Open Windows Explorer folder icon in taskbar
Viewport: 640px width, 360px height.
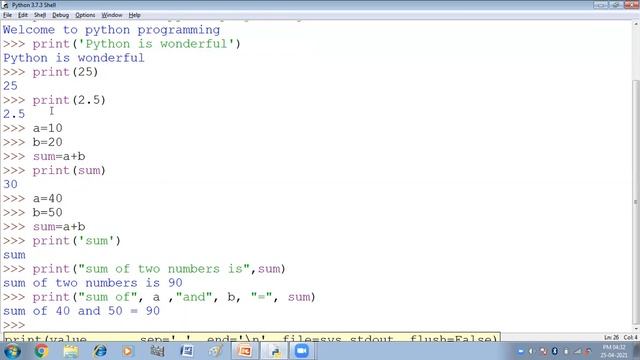[x=71, y=351]
